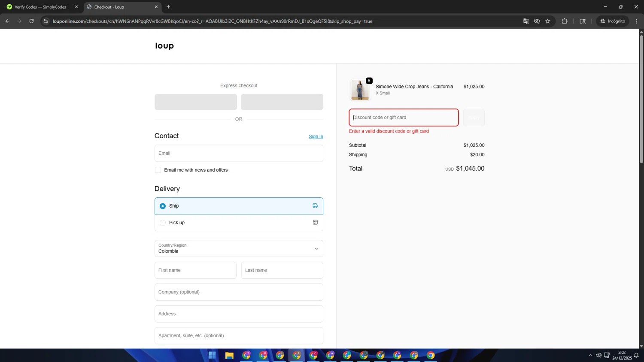The image size is (644, 362).
Task: Open the Windows Start menu
Action: 212,355
